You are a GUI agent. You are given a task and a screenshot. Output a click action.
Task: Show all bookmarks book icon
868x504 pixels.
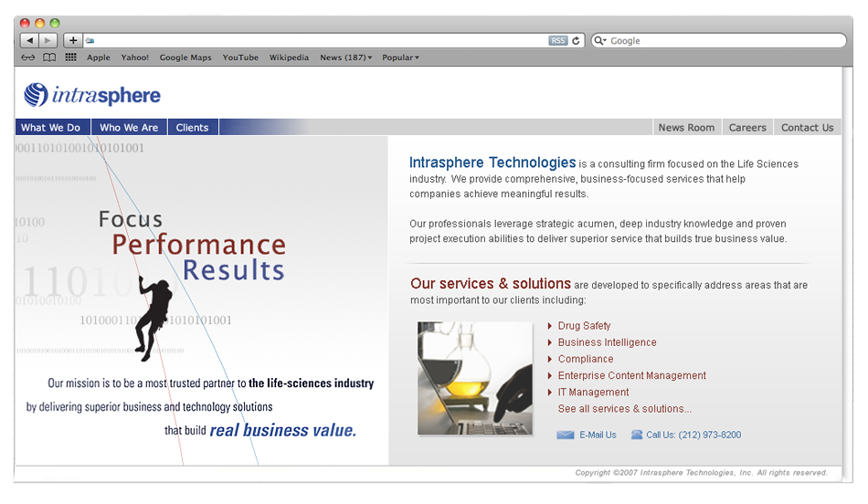(49, 58)
